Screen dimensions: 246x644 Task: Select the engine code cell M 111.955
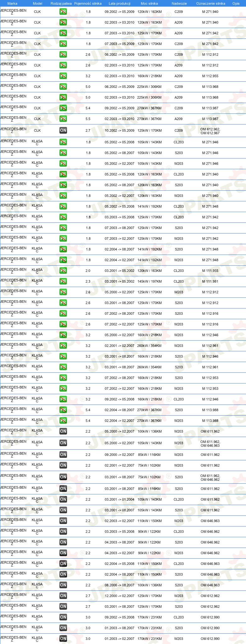(x=210, y=271)
